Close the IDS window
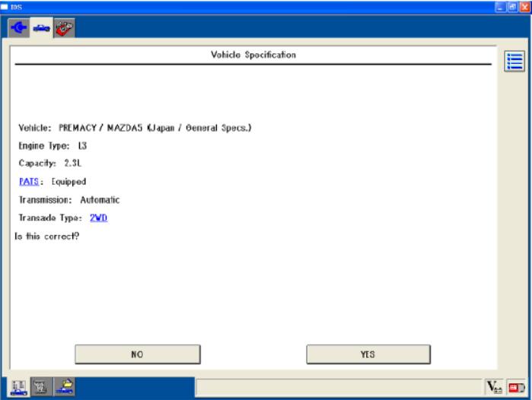 pos(524,7)
